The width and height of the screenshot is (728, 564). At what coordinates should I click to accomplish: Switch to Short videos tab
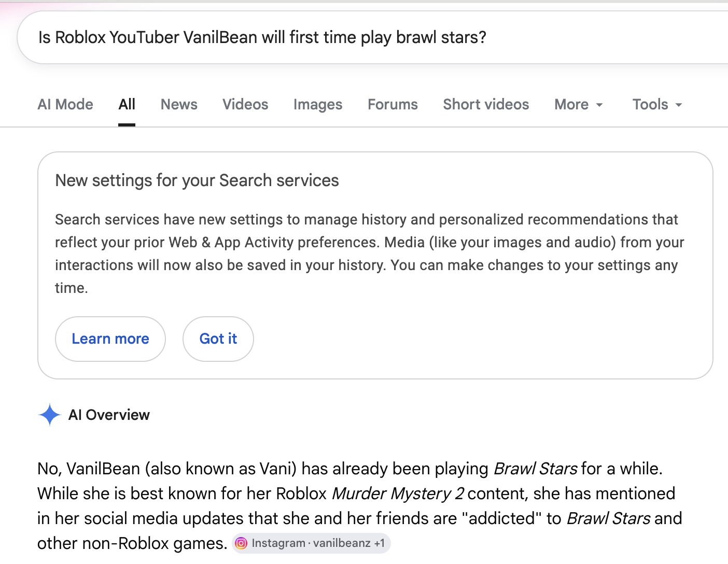pyautogui.click(x=486, y=105)
